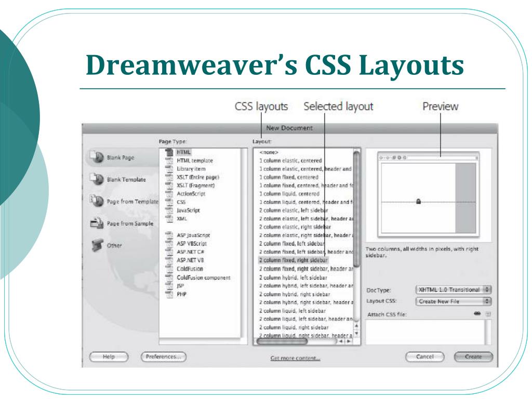The image size is (532, 399).
Task: Click the layout list vertical scrollbar thumb
Action: point(356,209)
